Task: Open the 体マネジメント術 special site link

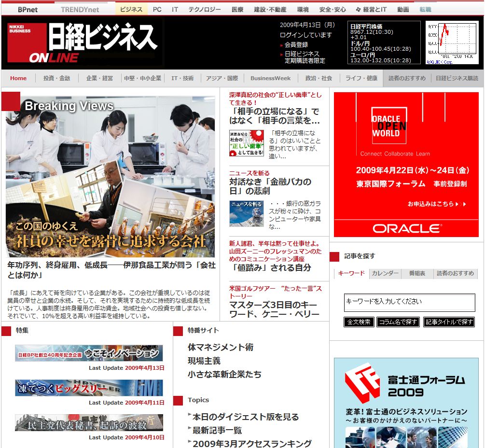Action: [220, 348]
